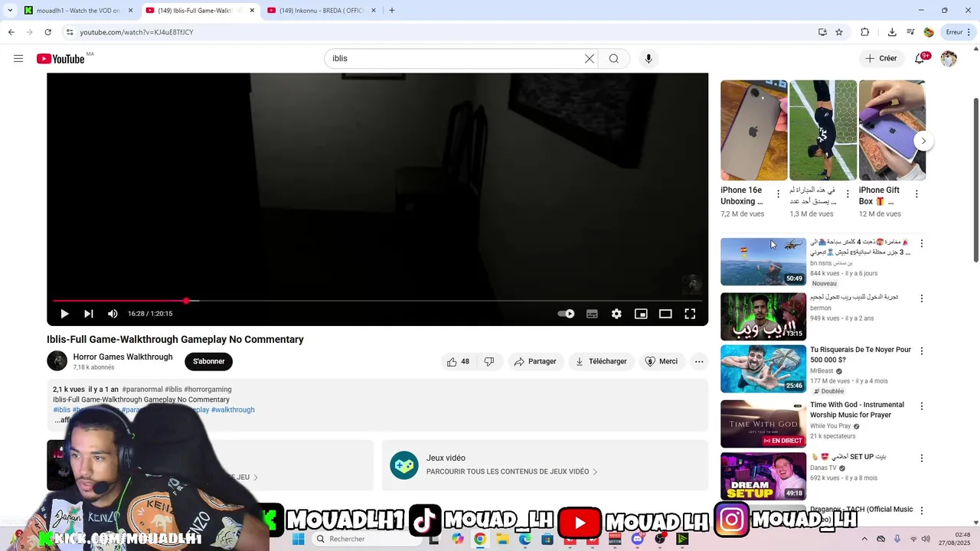Click the magnifier search button
This screenshot has height=551, width=980.
point(614,58)
